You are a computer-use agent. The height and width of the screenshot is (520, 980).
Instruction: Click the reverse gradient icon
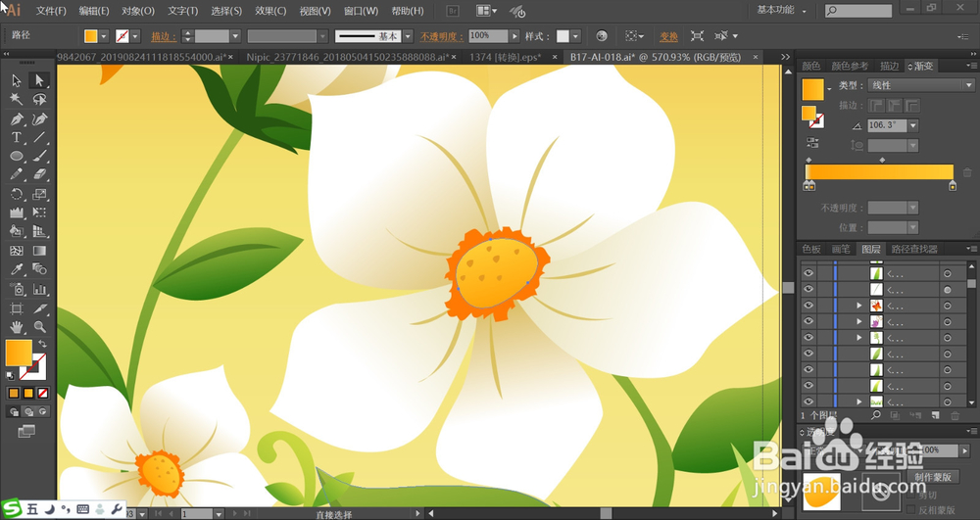click(x=812, y=143)
